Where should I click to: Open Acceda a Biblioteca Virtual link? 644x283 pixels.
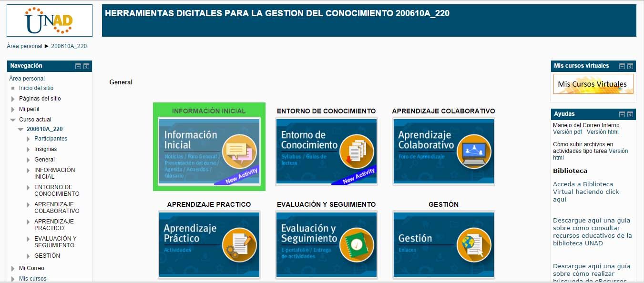(586, 192)
